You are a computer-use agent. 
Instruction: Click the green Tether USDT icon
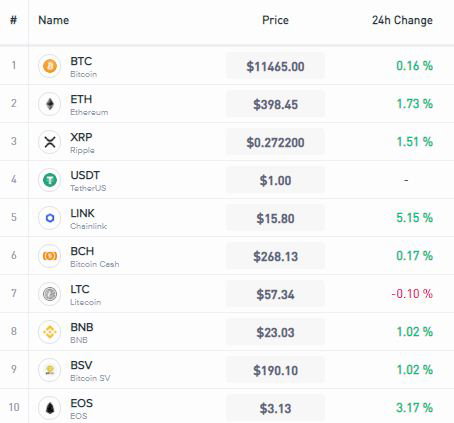coord(50,180)
